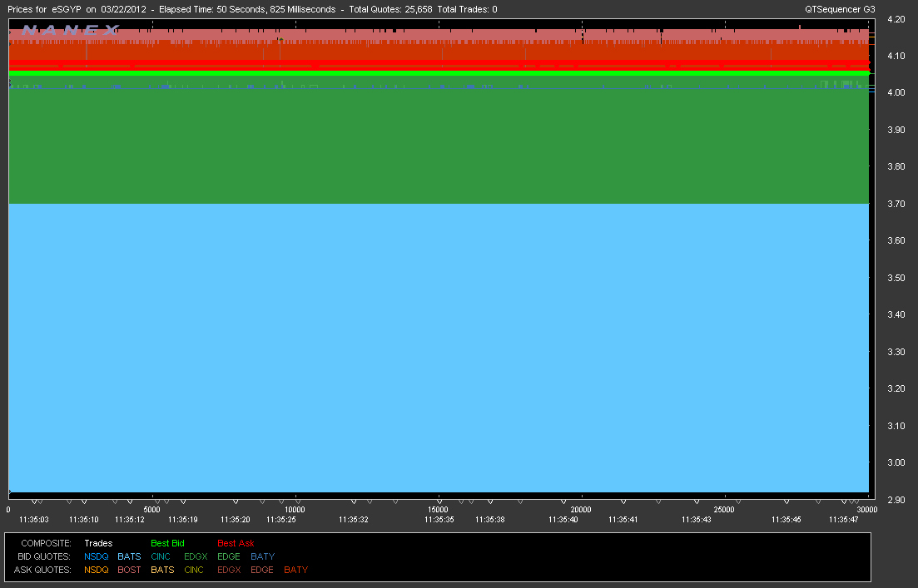Click the 03/22/2012 date in the title

(123, 9)
